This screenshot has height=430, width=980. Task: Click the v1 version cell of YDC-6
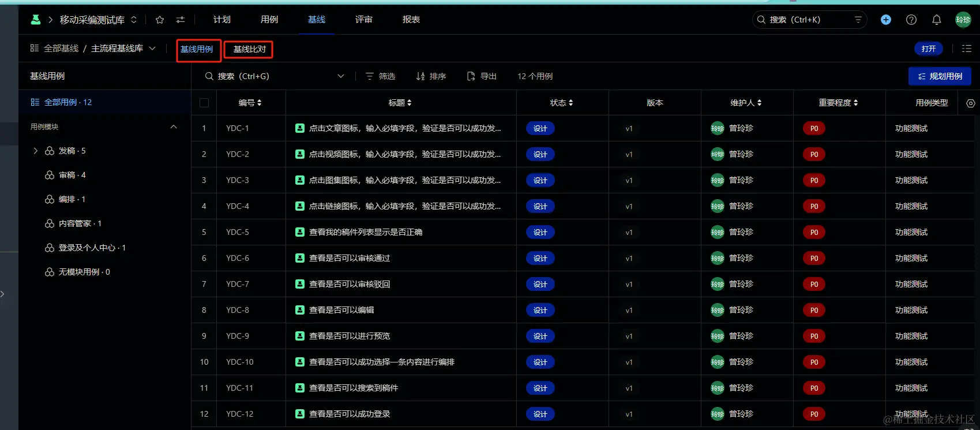pos(629,259)
